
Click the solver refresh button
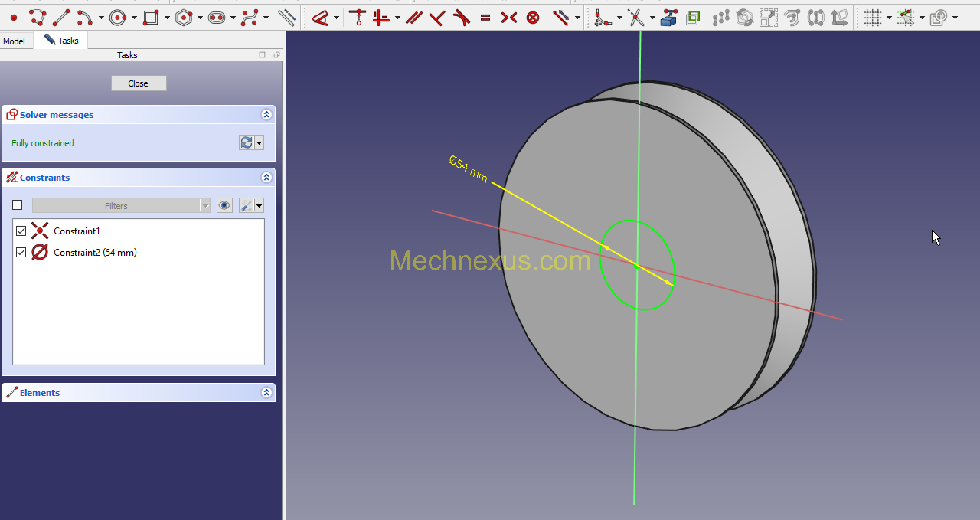tap(247, 142)
